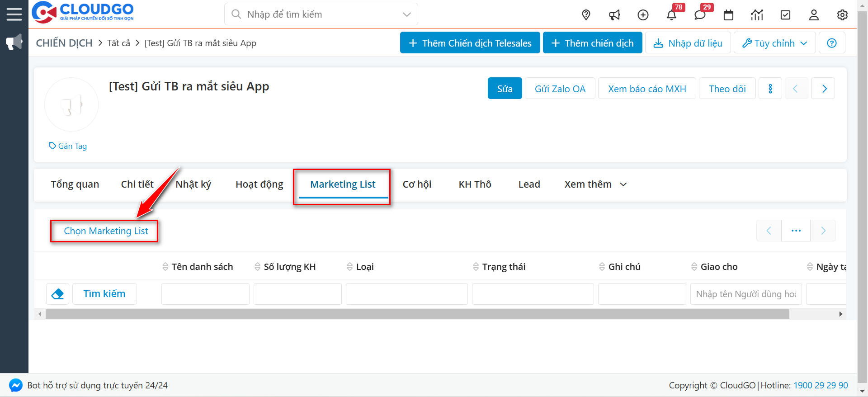868x397 pixels.
Task: Click the quick create plus circle icon
Action: point(643,15)
